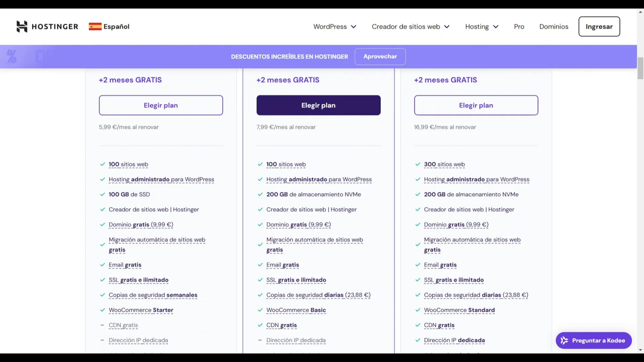Click the percent icon in promo banner

[12, 57]
